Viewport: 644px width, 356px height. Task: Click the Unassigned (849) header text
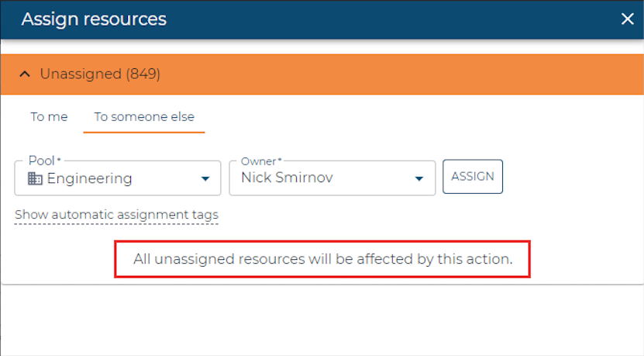point(100,74)
